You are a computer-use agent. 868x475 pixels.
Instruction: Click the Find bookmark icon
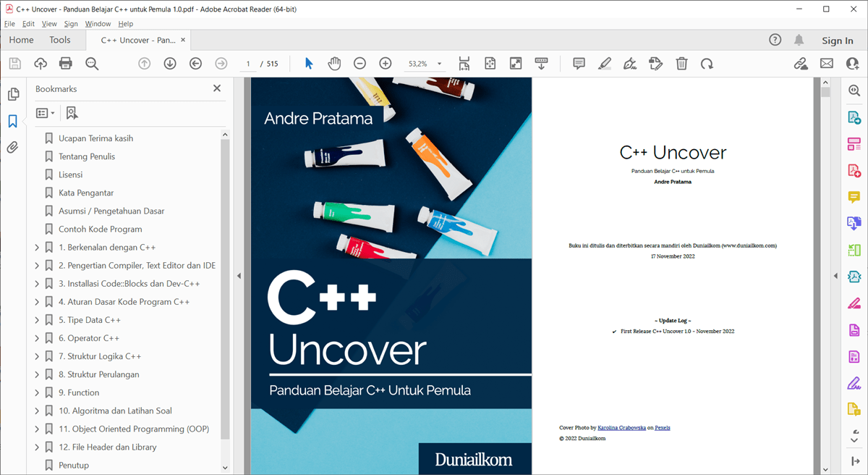pos(72,113)
